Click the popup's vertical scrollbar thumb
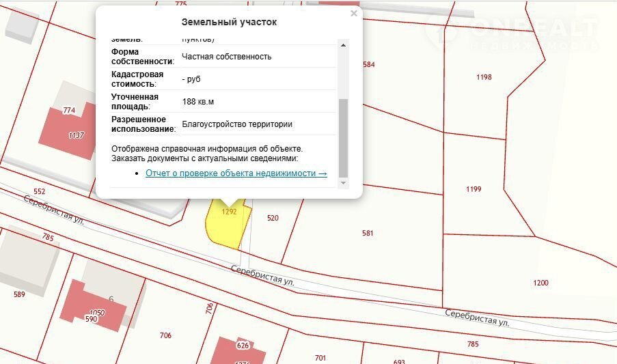Viewport: 617px width, 364px height. 343,137
